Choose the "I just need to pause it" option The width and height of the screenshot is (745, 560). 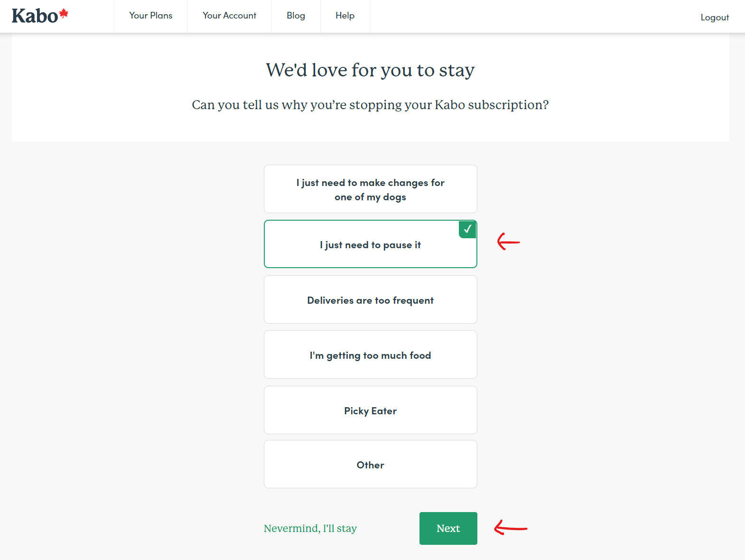coord(370,245)
